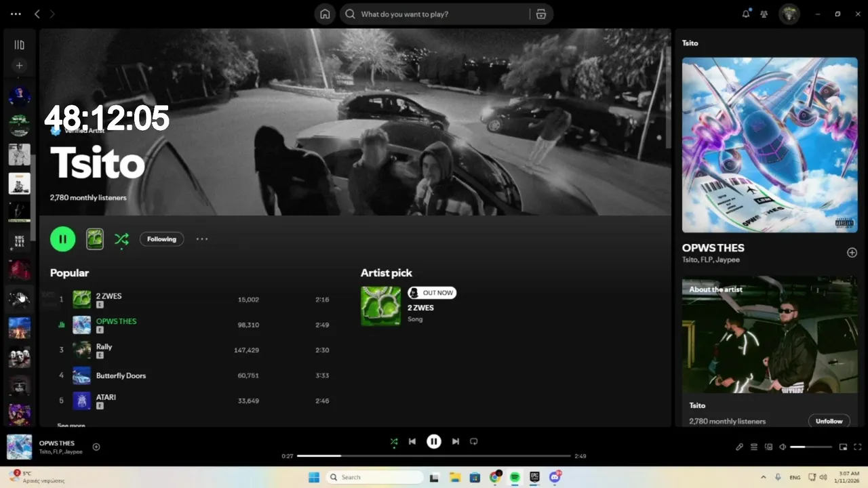Open the 2 ZWES artist pick title
Screen dimensions: 868x488
point(420,308)
